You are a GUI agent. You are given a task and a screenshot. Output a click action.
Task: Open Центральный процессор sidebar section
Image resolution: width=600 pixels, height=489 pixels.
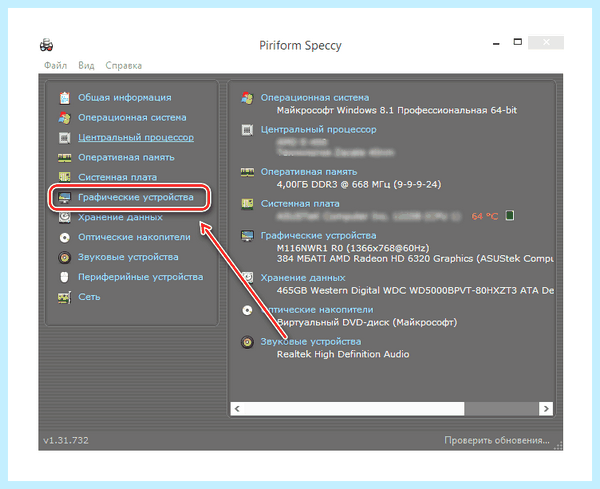(136, 137)
